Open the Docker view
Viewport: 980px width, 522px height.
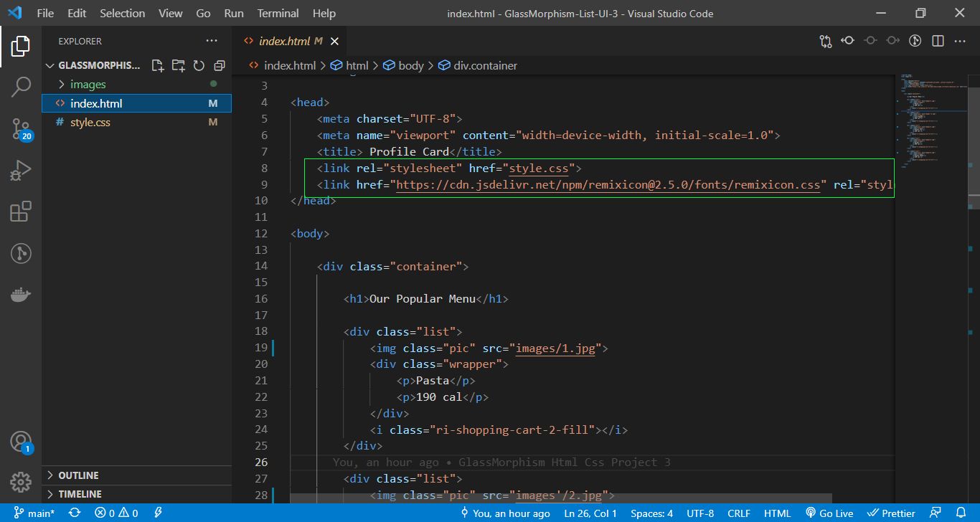pyautogui.click(x=21, y=295)
